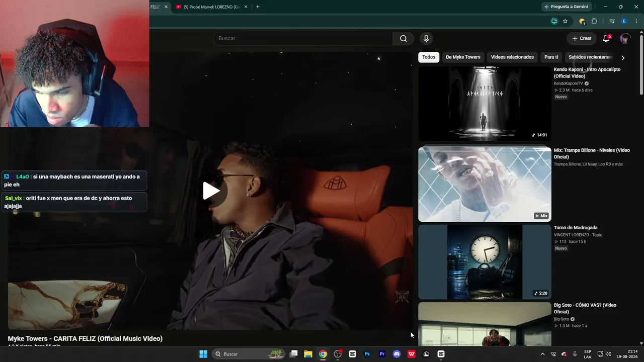Show more filter chips with arrow
644x362 pixels.
pos(623,58)
